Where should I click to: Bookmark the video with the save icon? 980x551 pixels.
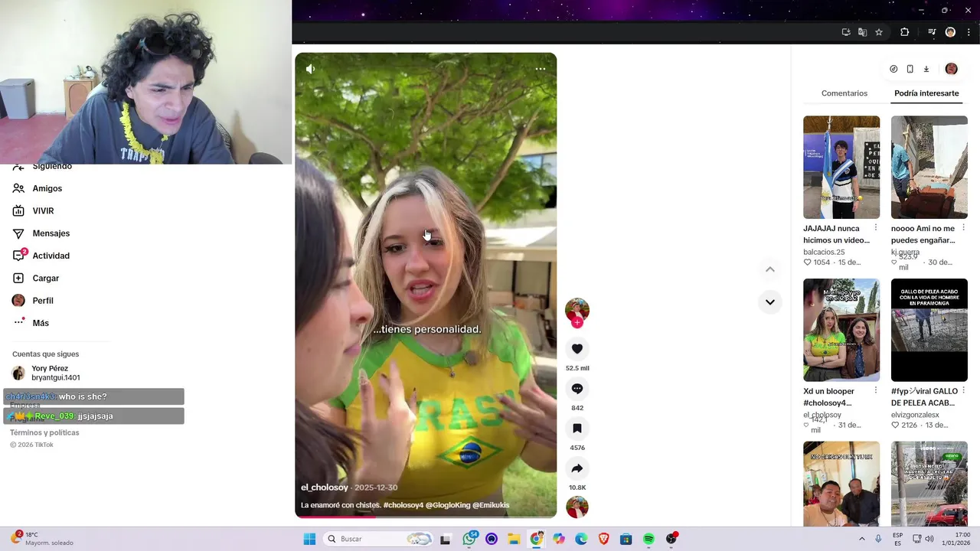pos(577,429)
